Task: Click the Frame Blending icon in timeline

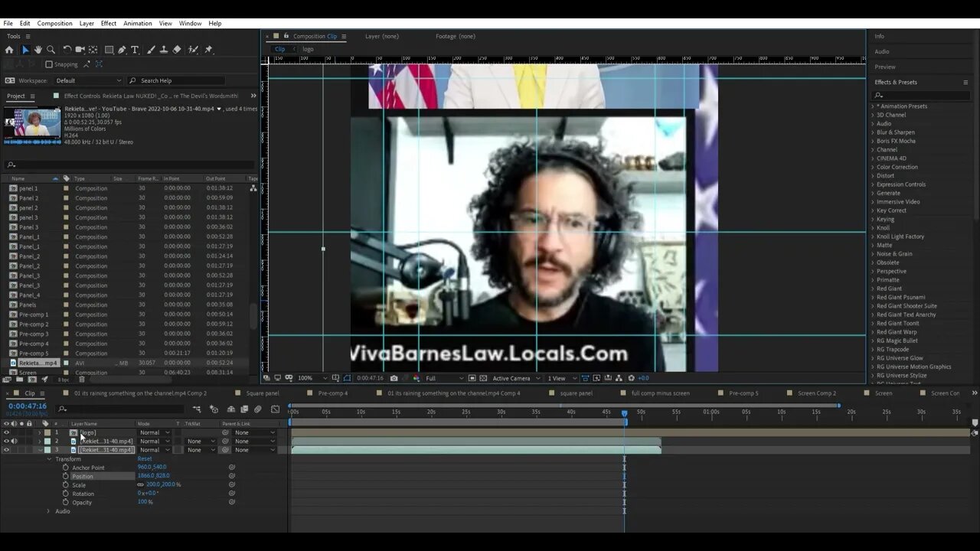Action: tap(244, 409)
